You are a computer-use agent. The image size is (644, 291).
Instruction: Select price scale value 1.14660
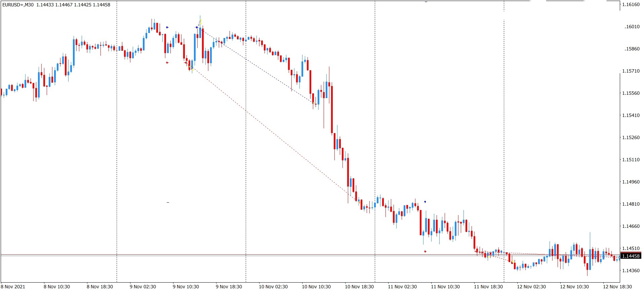(631, 226)
